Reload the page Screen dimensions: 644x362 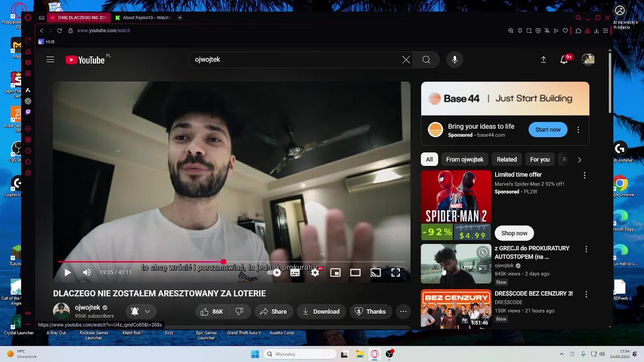(x=59, y=31)
